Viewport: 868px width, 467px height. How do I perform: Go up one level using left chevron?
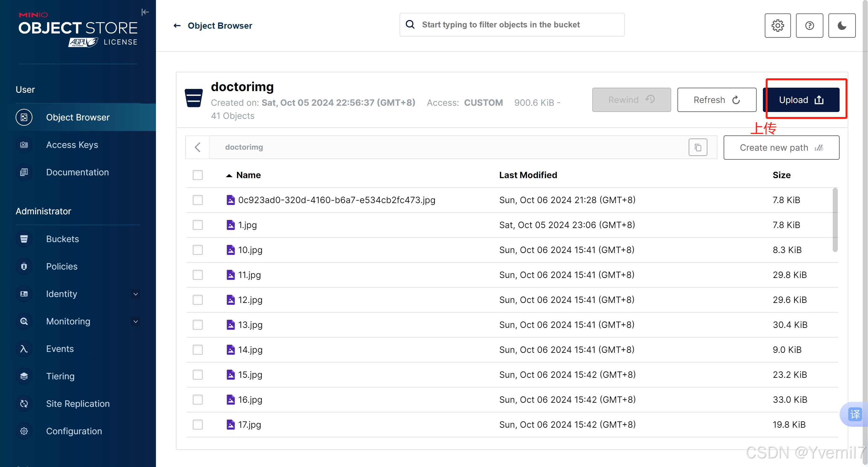198,147
